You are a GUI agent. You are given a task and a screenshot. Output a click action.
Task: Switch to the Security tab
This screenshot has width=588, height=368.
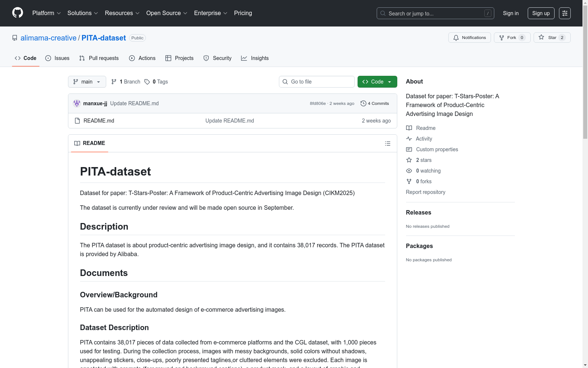tap(218, 58)
